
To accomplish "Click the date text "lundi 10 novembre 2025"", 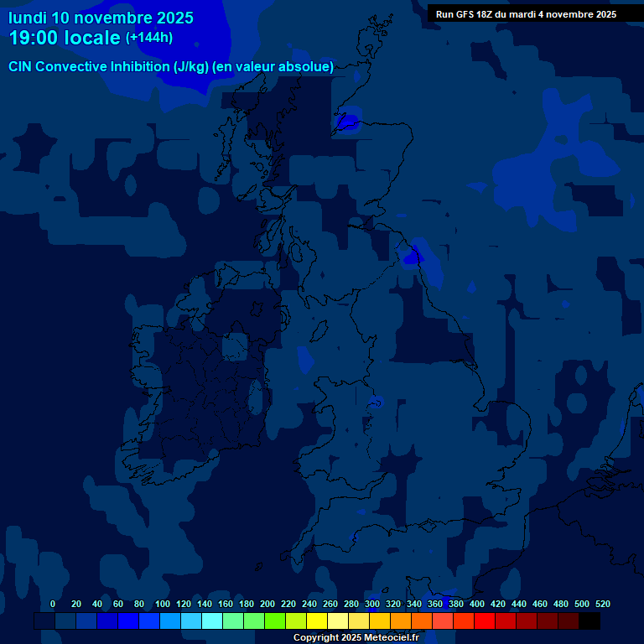I will pyautogui.click(x=101, y=18).
